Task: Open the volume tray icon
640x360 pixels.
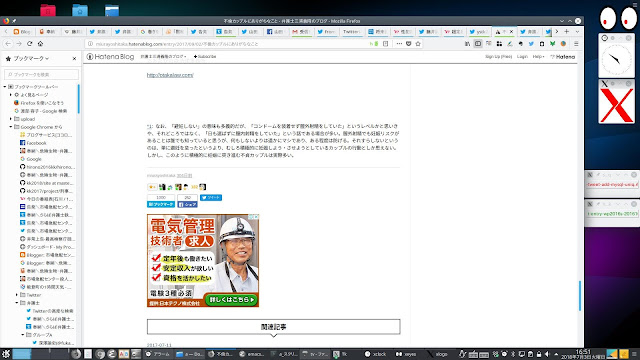Action: [547, 354]
